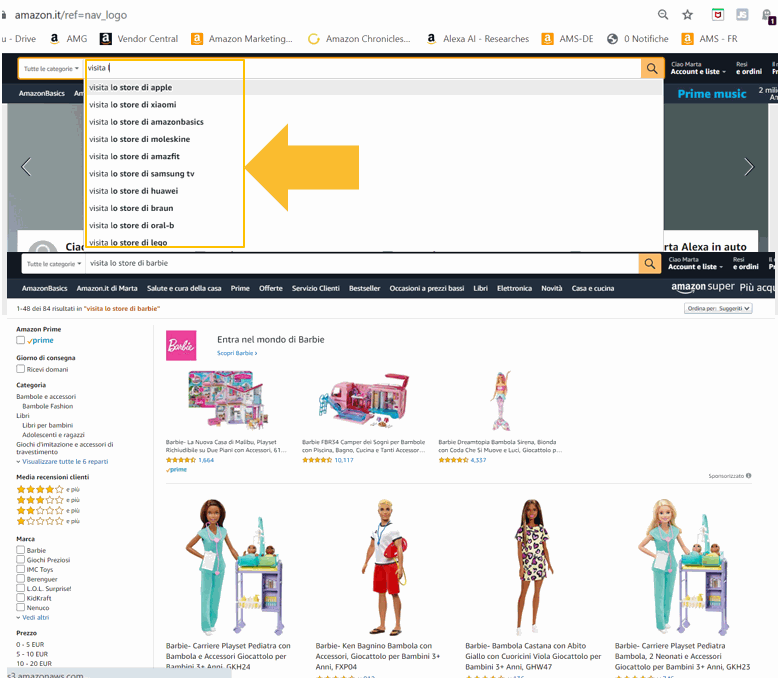778x678 pixels.
Task: Click the next carousel slide arrow
Action: point(748,167)
